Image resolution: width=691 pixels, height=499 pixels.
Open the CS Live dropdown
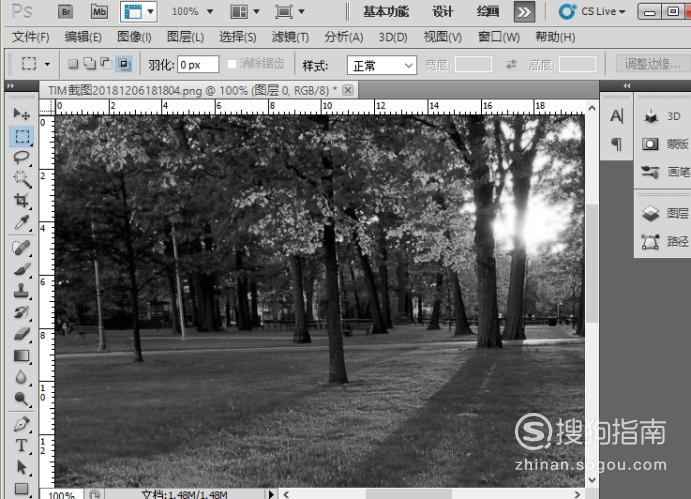[593, 11]
